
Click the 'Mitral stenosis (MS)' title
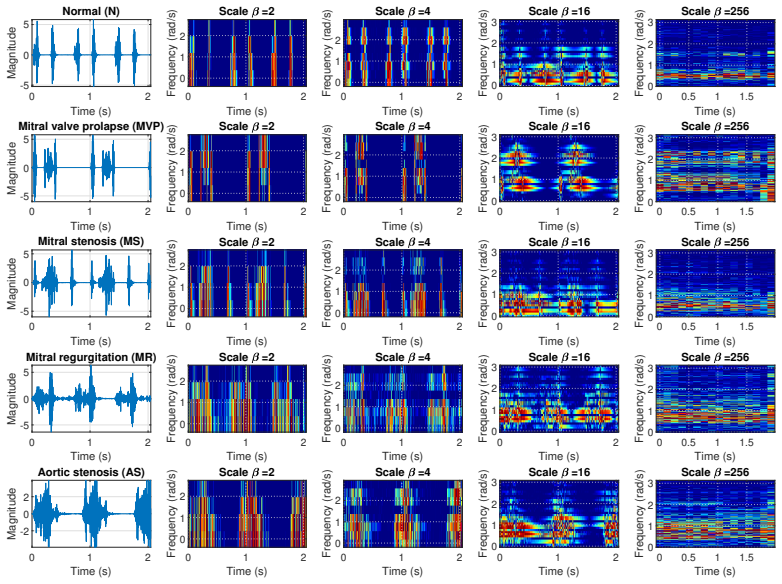[91, 241]
